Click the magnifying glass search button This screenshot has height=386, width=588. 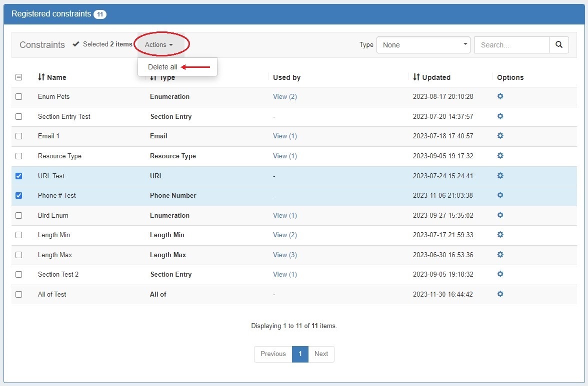click(x=558, y=45)
